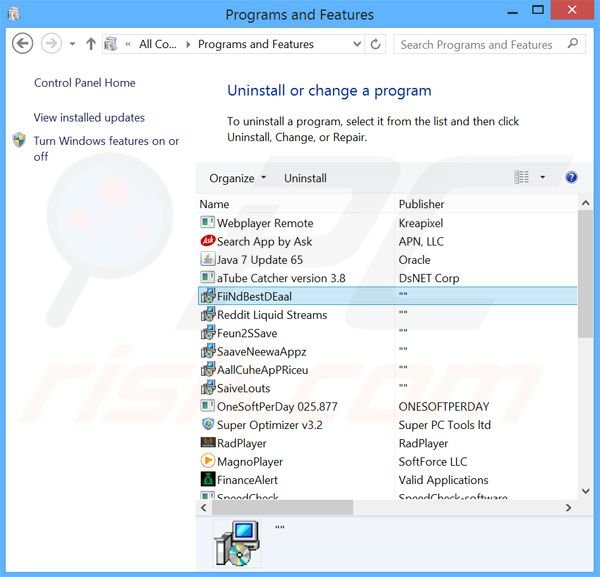This screenshot has width=600, height=577.
Task: Click the Uninstall toolbar button
Action: [x=305, y=178]
